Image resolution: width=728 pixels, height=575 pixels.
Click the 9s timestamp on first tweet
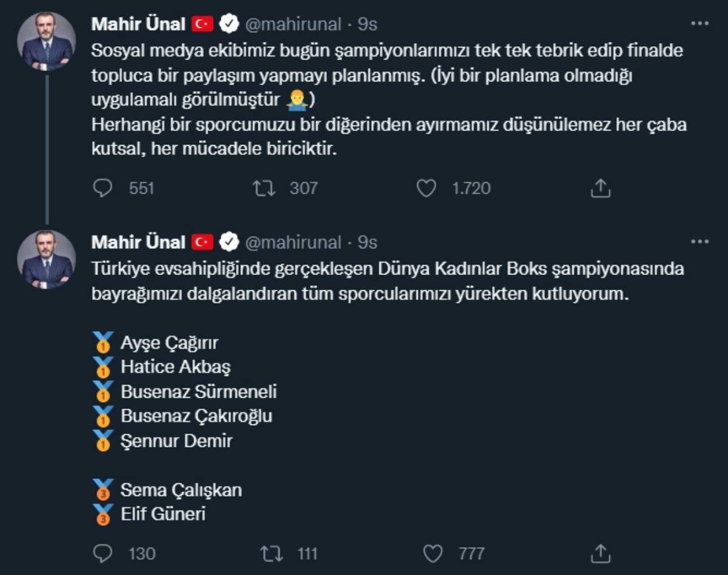click(367, 24)
